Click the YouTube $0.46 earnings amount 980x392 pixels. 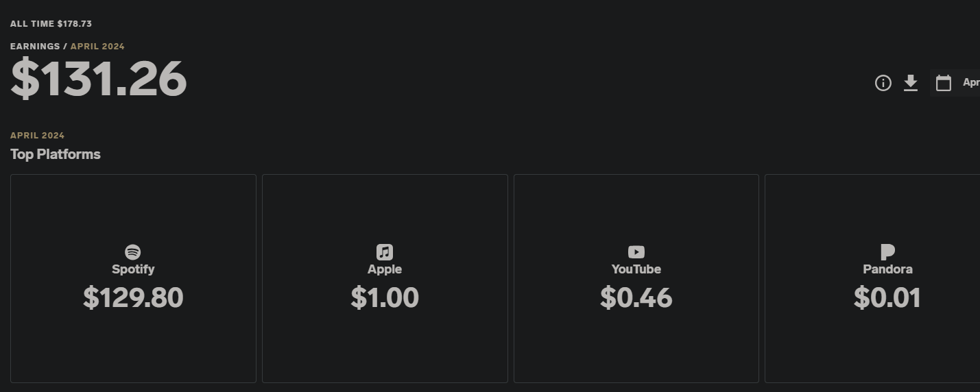tap(636, 297)
